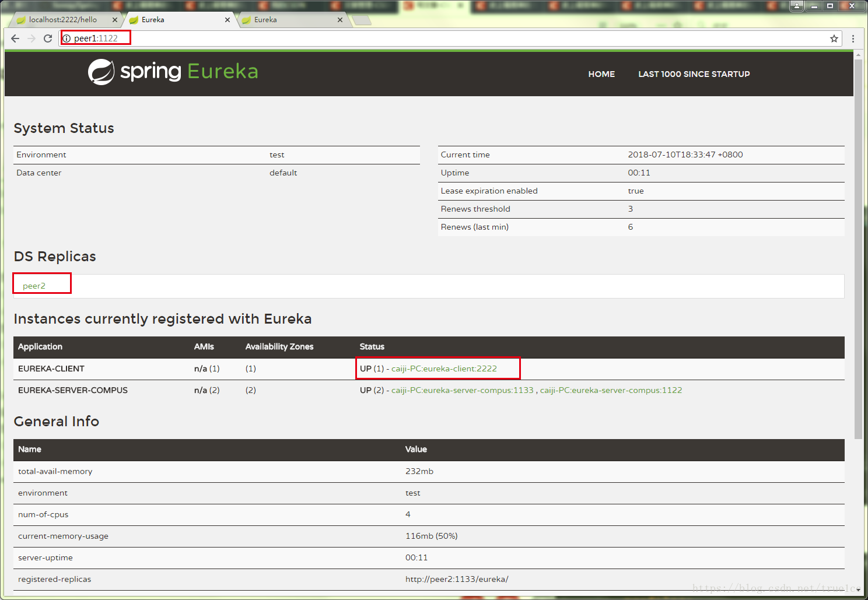Open caiji-PC:eureka-server-compus:1133 link

click(463, 390)
